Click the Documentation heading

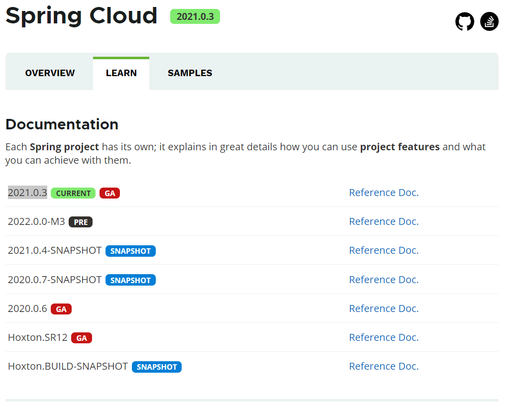click(x=62, y=124)
